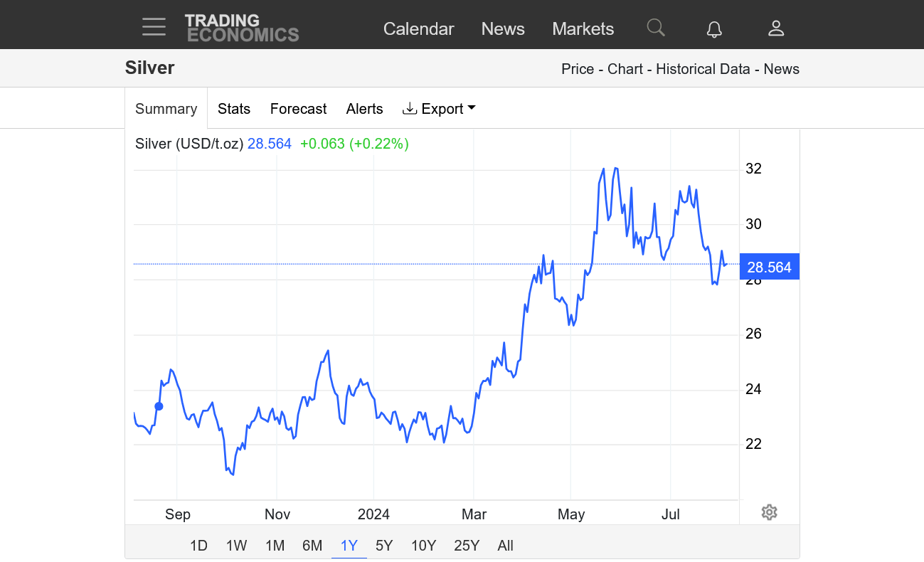Set chart range to 25Y
This screenshot has height=562, width=924.
(467, 546)
